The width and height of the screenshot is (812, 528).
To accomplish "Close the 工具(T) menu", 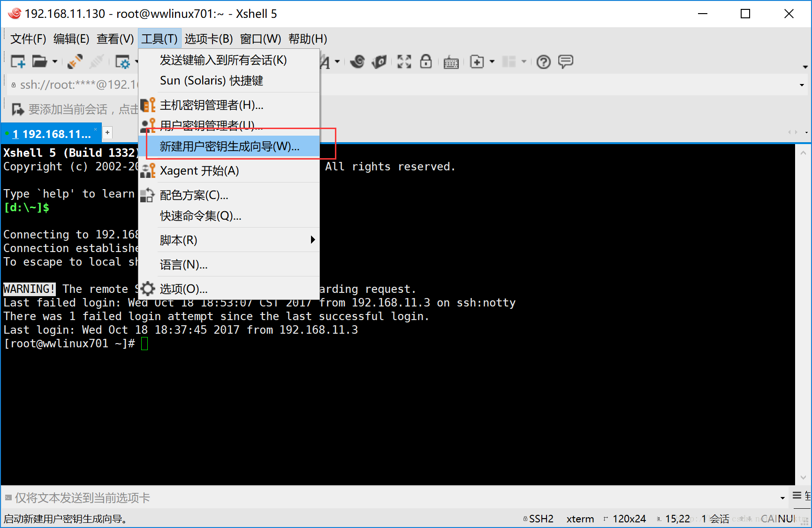I will point(159,39).
